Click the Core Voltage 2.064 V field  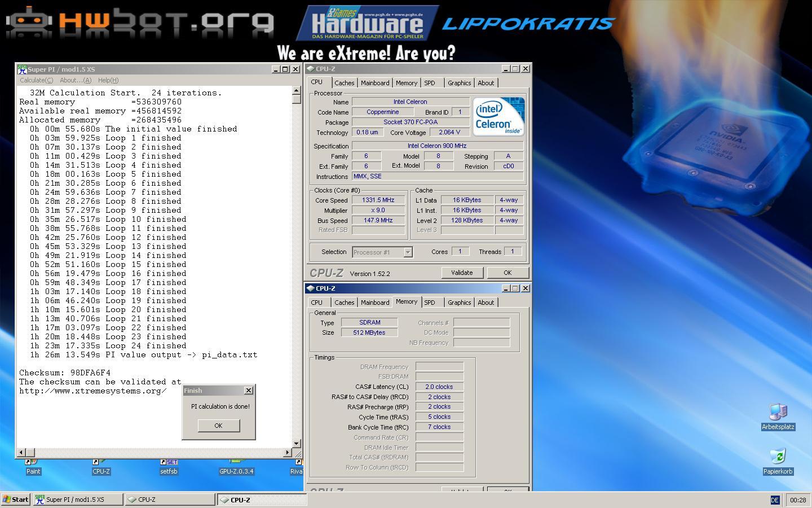pyautogui.click(x=449, y=132)
